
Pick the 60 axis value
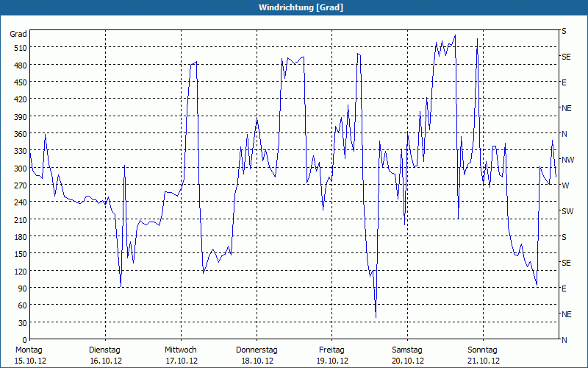tap(23, 305)
